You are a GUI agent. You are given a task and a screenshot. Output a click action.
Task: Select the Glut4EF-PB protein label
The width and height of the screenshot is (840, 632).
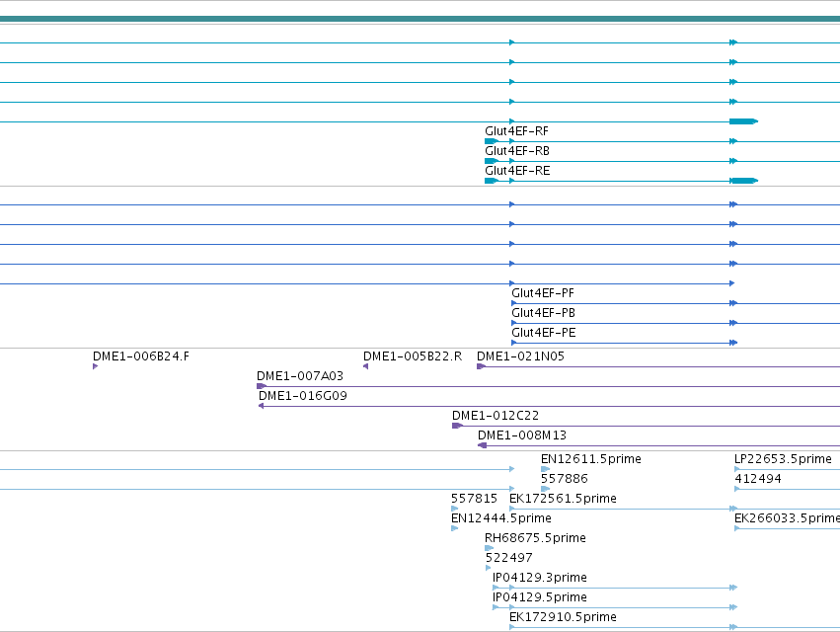coord(543,313)
